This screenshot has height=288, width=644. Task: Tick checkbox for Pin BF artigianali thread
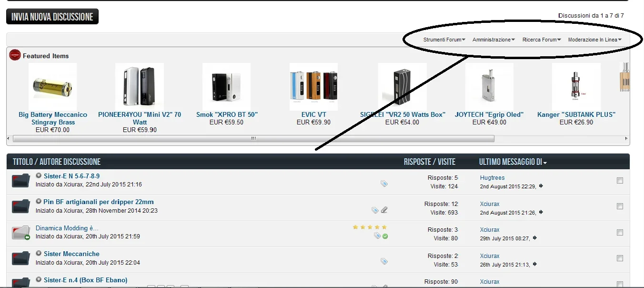pos(620,206)
